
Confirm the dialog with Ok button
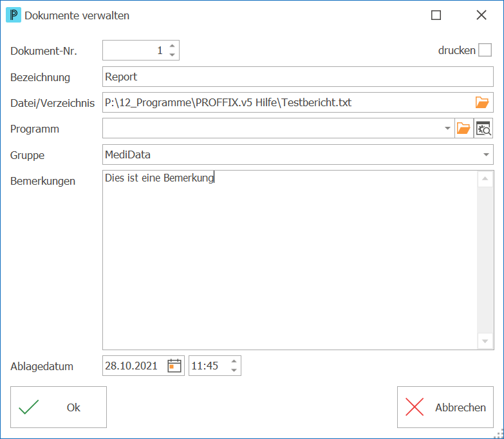[59, 407]
